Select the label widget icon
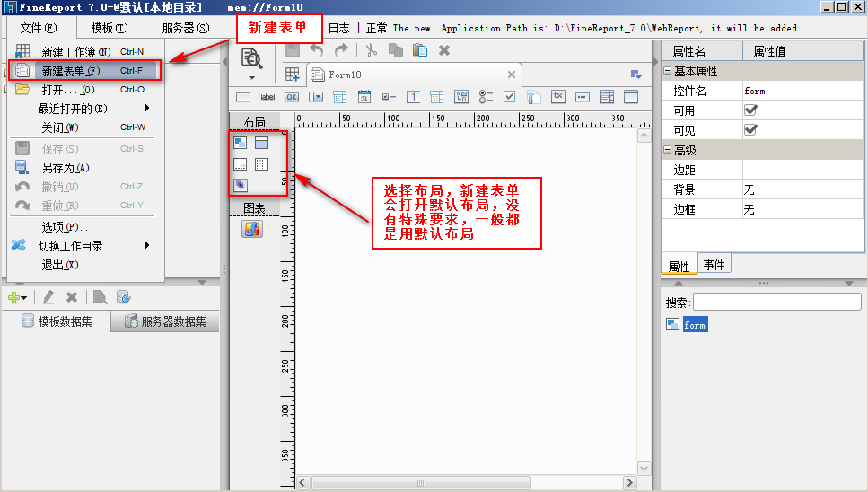The image size is (868, 492). (267, 97)
